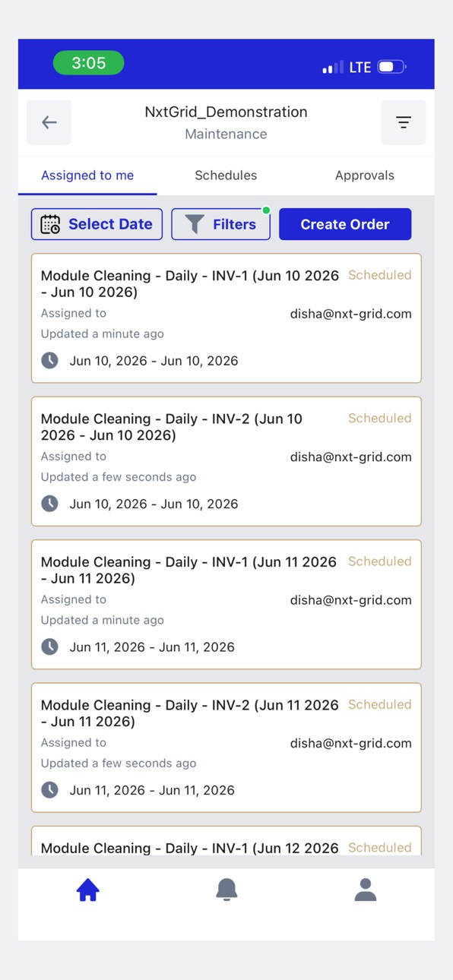453x980 pixels.
Task: Click Scheduled status on INV-2 Jun 11 card
Action: tap(380, 704)
